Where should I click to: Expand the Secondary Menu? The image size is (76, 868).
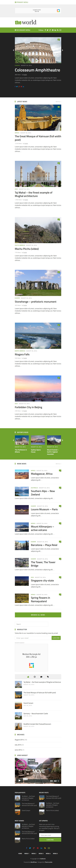tap(23, 30)
